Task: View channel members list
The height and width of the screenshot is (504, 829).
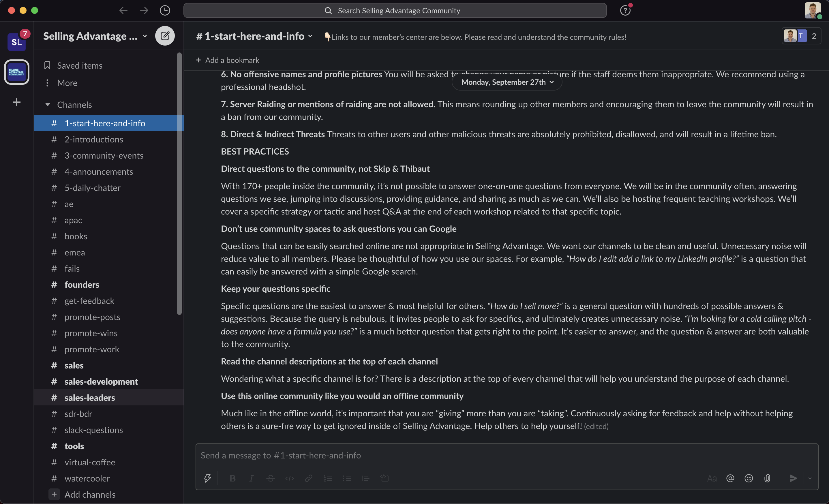Action: point(801,36)
